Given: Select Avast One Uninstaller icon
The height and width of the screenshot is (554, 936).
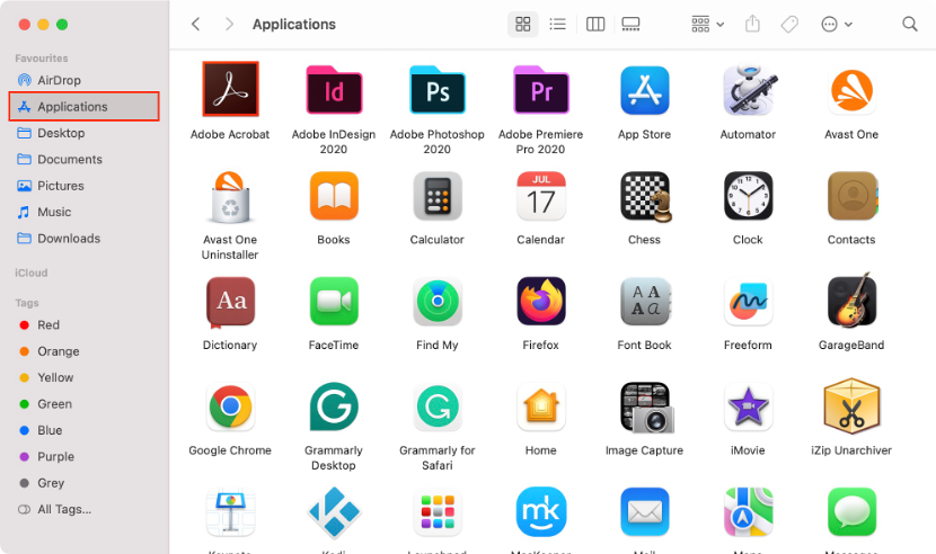Looking at the screenshot, I should tap(230, 197).
